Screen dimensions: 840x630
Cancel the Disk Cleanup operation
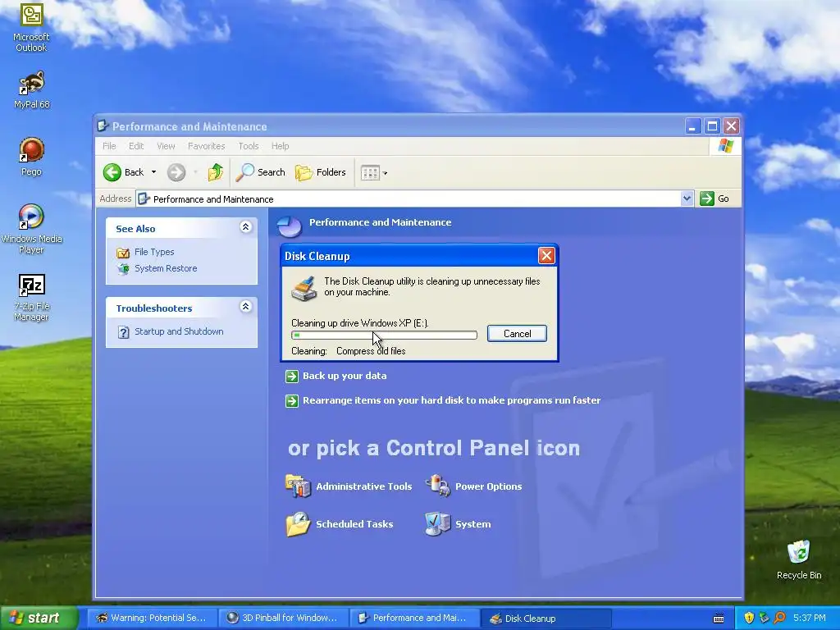point(517,334)
